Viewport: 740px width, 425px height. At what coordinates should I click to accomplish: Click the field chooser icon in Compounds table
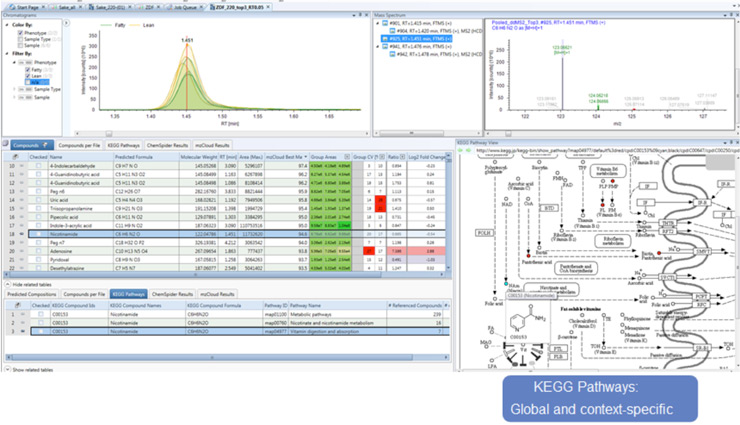coord(15,157)
